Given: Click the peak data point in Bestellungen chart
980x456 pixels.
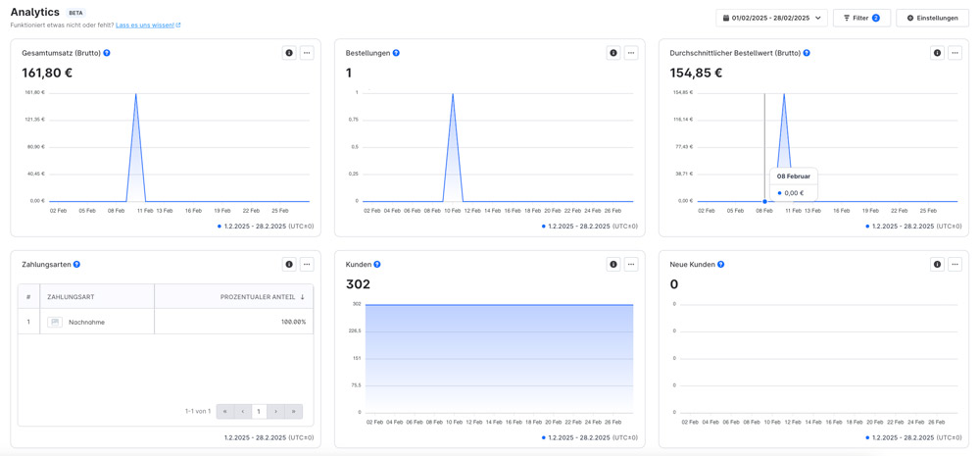Looking at the screenshot, I should coord(453,94).
